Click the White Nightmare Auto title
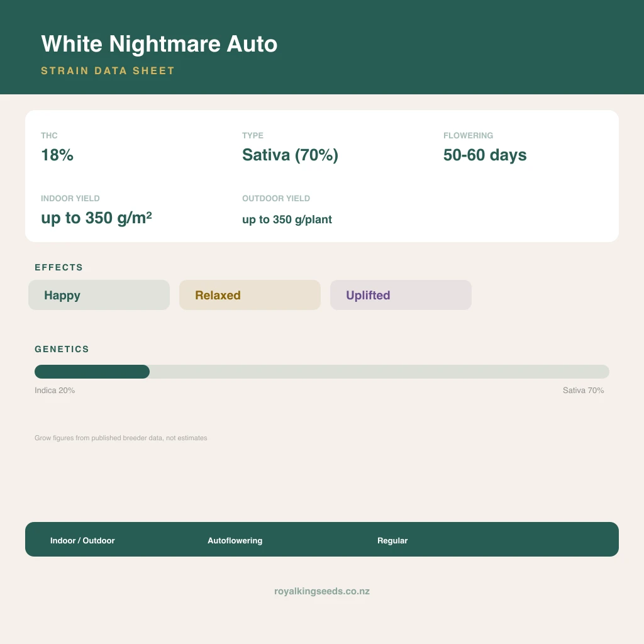This screenshot has height=644, width=644. [x=159, y=43]
